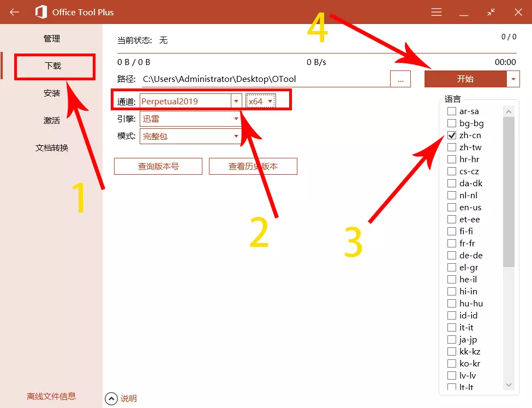Click the download path text field
Screen dimensions: 532x408
(x=266, y=79)
